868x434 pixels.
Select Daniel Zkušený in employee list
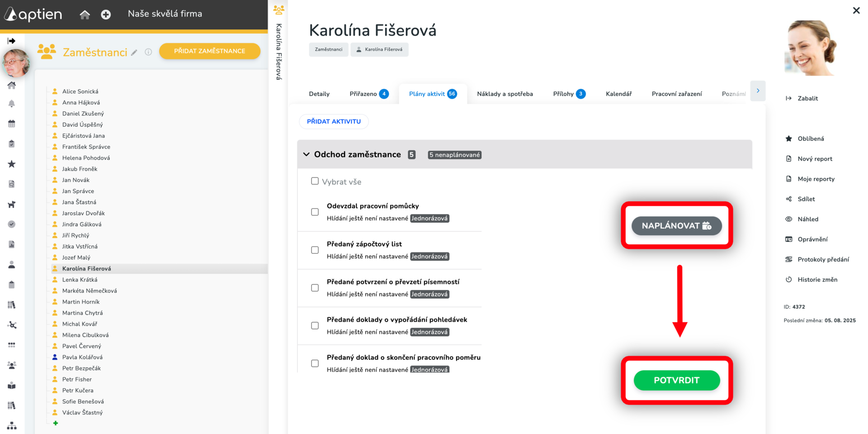tap(83, 114)
